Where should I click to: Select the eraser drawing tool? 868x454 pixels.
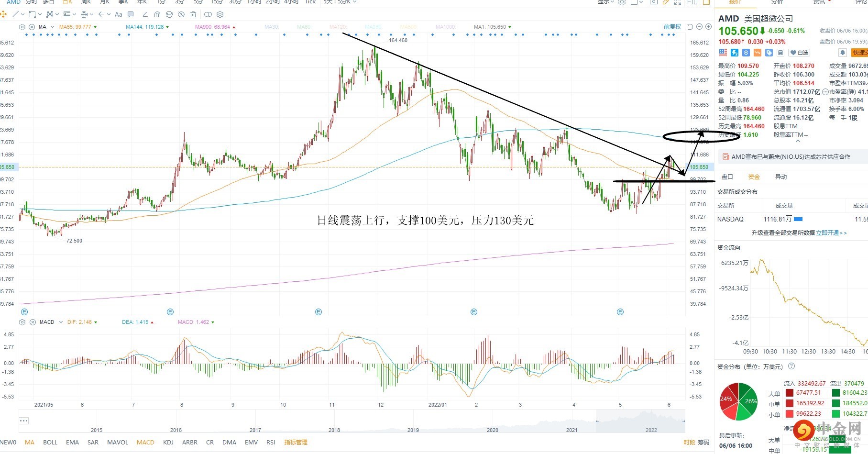click(145, 14)
